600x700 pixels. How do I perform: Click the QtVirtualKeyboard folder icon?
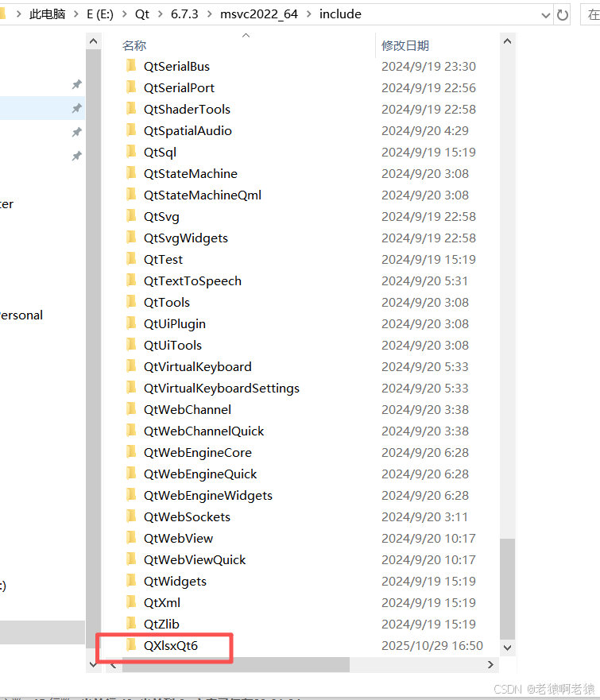pos(131,366)
